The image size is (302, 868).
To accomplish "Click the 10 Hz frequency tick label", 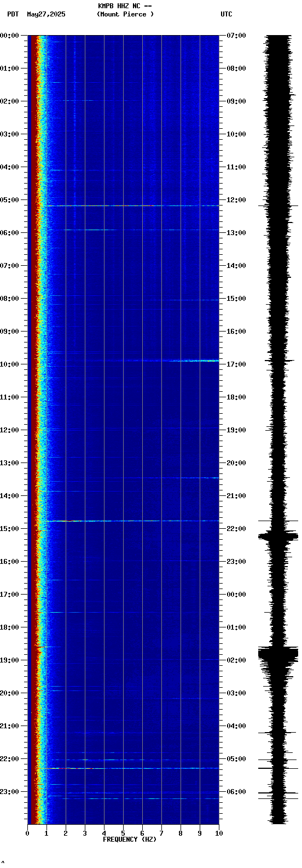I will tap(219, 833).
